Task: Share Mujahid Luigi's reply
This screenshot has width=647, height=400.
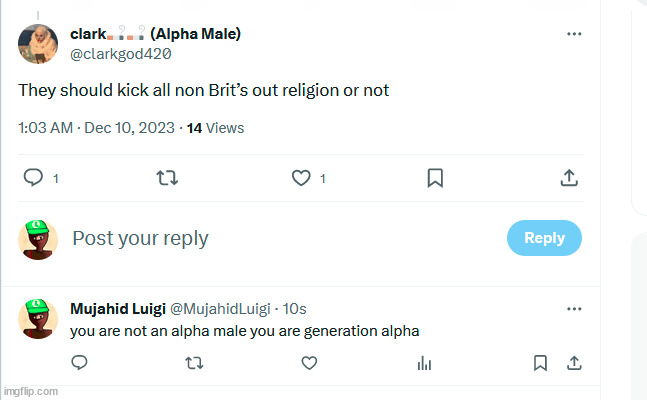Action: coord(574,362)
